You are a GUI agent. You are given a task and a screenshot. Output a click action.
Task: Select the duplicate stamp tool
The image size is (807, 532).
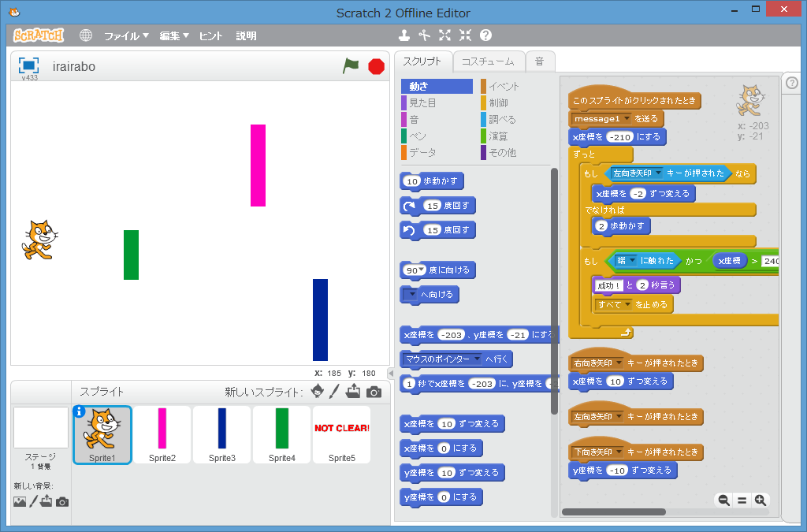(403, 35)
